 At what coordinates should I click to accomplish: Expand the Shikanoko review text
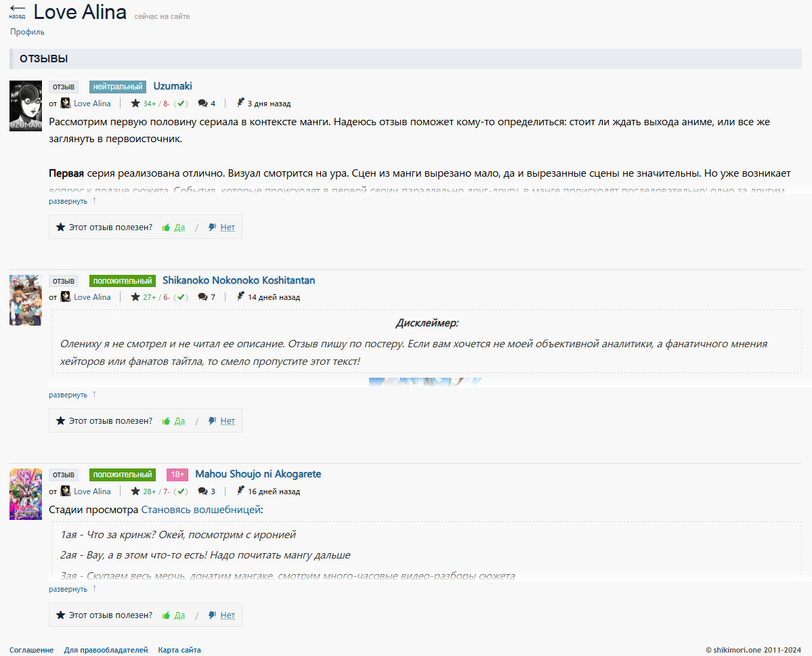coord(68,395)
